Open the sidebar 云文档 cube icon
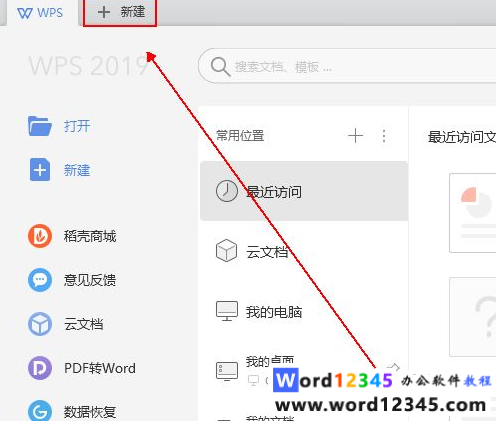 (40, 324)
